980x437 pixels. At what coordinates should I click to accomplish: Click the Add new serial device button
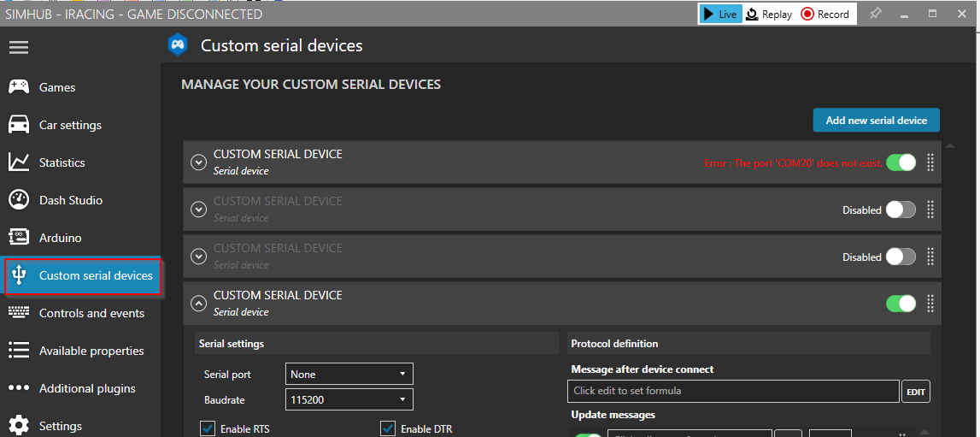tap(876, 121)
